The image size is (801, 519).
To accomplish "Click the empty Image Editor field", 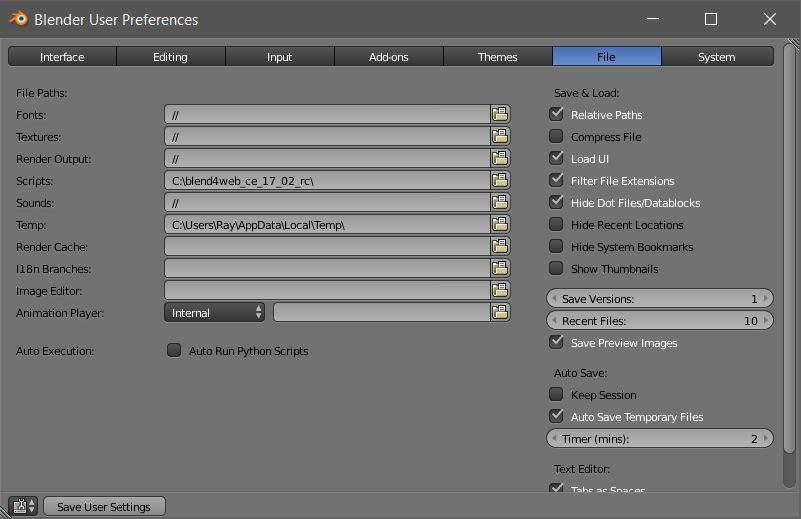I will tap(327, 290).
